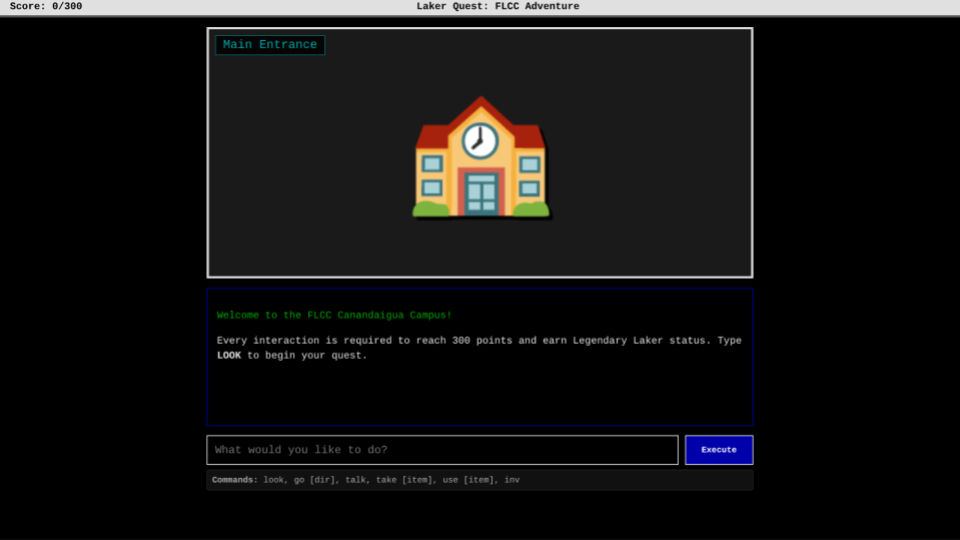Click the 'Every interaction is required' sentence

479,348
